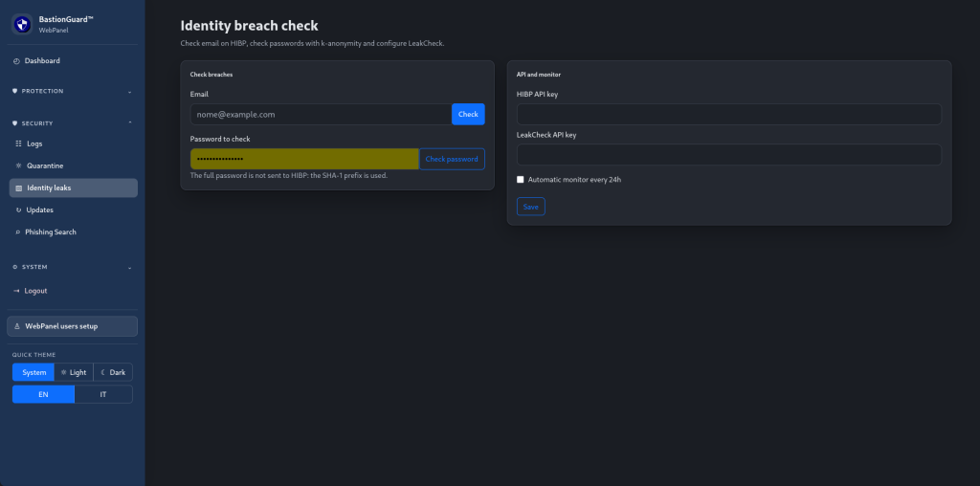Save the API and monitor settings
The height and width of the screenshot is (486, 980).
[x=530, y=207]
